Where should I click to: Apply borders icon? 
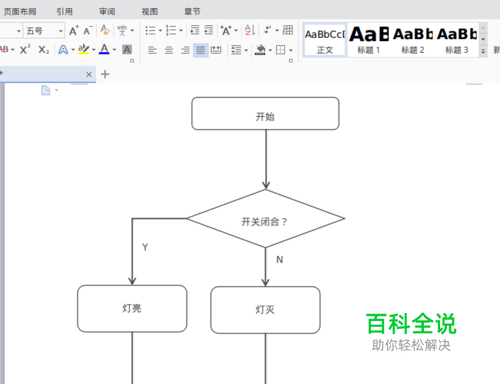[x=281, y=50]
